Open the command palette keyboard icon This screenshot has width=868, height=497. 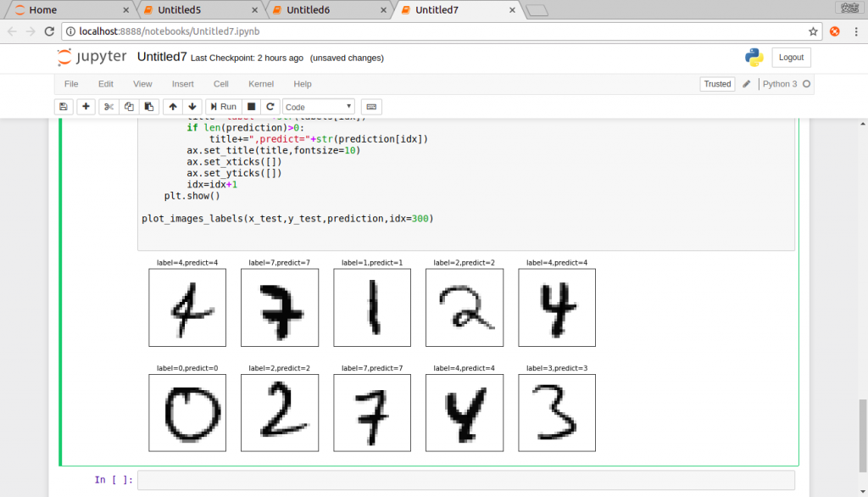371,106
